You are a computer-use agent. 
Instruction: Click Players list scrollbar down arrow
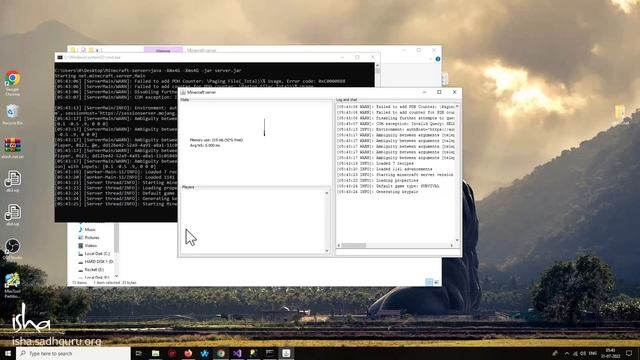(327, 251)
